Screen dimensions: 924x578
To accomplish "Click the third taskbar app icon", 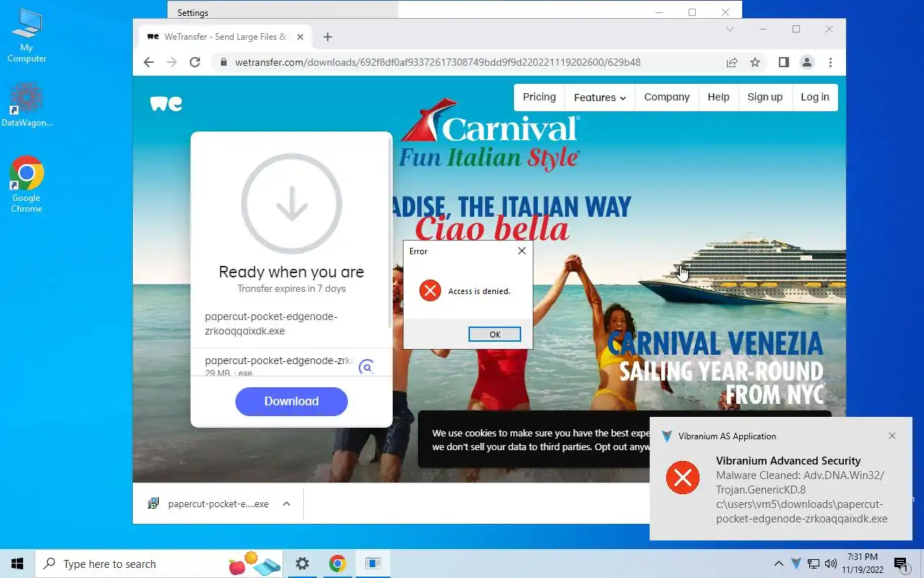I will coord(372,564).
